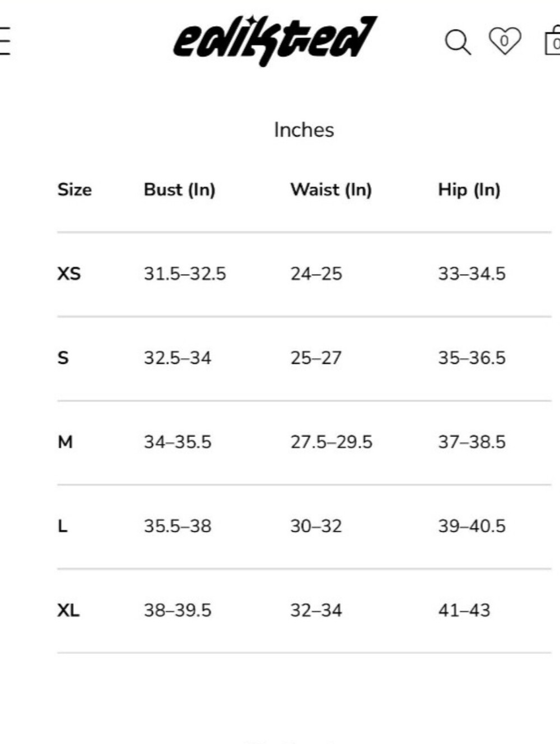Click the S hip value 35–36.5
The image size is (560, 744).
472,358
